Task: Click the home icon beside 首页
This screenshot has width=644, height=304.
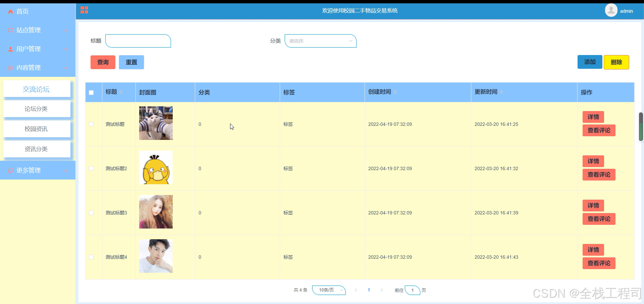Action: [x=11, y=11]
